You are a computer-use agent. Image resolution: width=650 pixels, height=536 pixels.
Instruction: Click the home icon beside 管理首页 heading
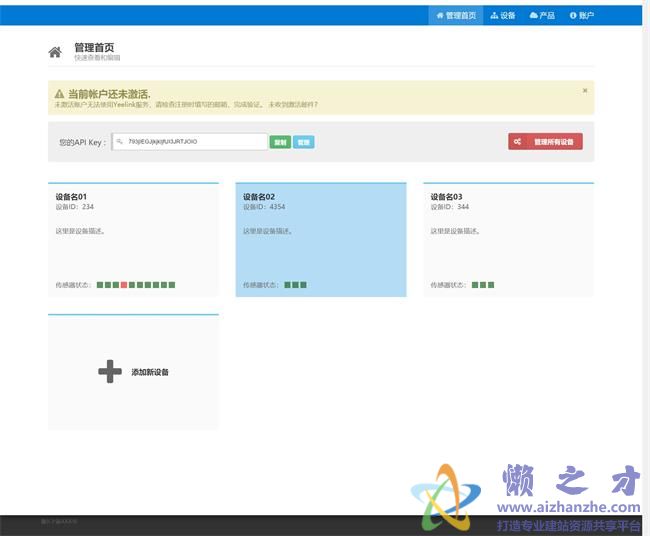55,52
